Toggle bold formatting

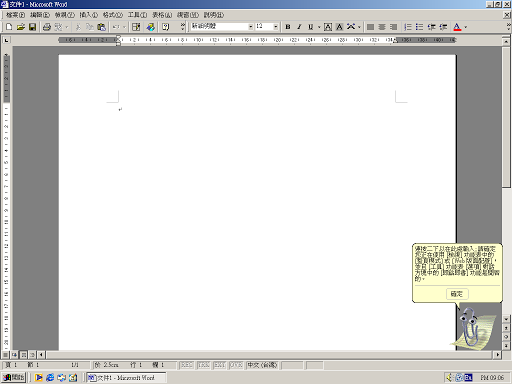point(288,27)
